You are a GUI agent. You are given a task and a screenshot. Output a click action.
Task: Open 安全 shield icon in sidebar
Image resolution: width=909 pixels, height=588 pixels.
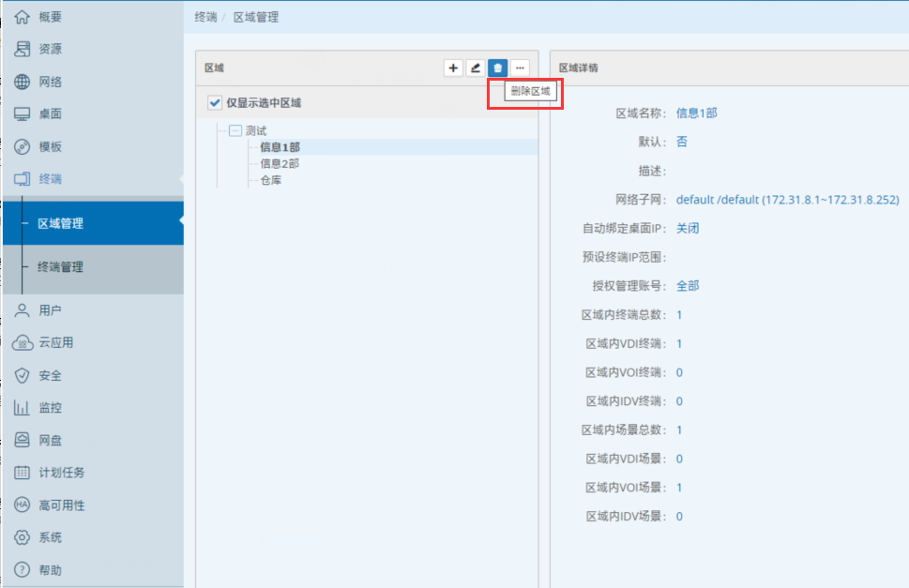coord(23,375)
